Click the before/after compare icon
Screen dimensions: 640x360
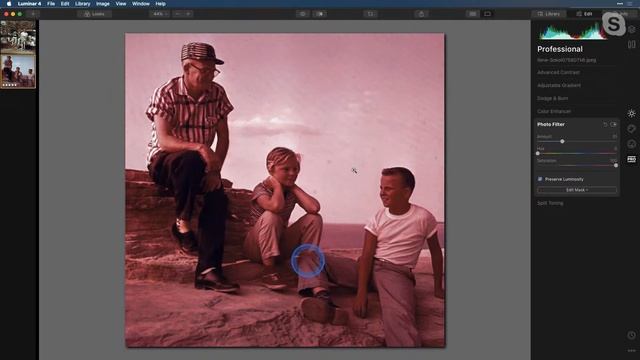click(320, 14)
